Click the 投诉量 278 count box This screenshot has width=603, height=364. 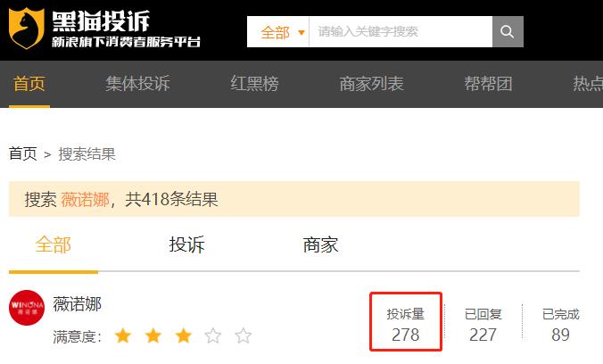pyautogui.click(x=406, y=322)
